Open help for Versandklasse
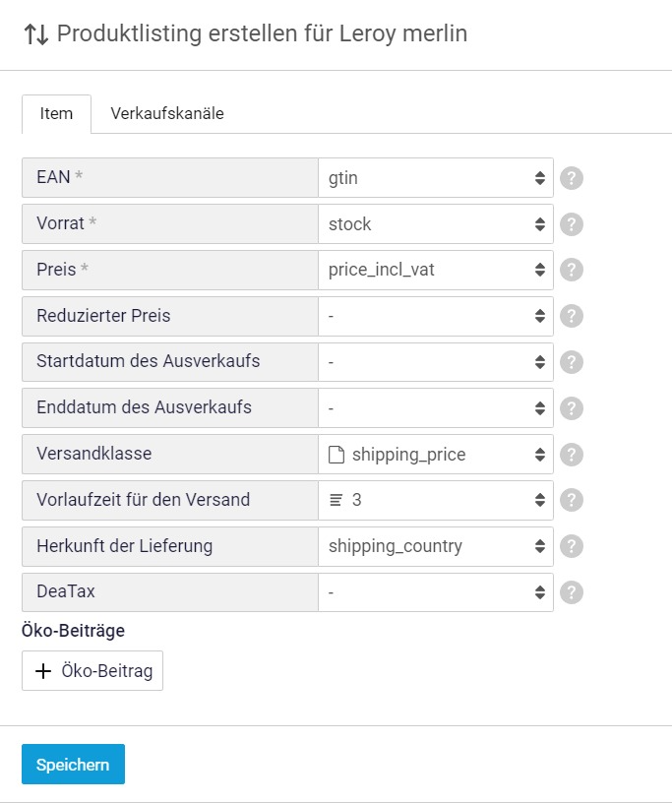This screenshot has width=672, height=803. [x=572, y=455]
